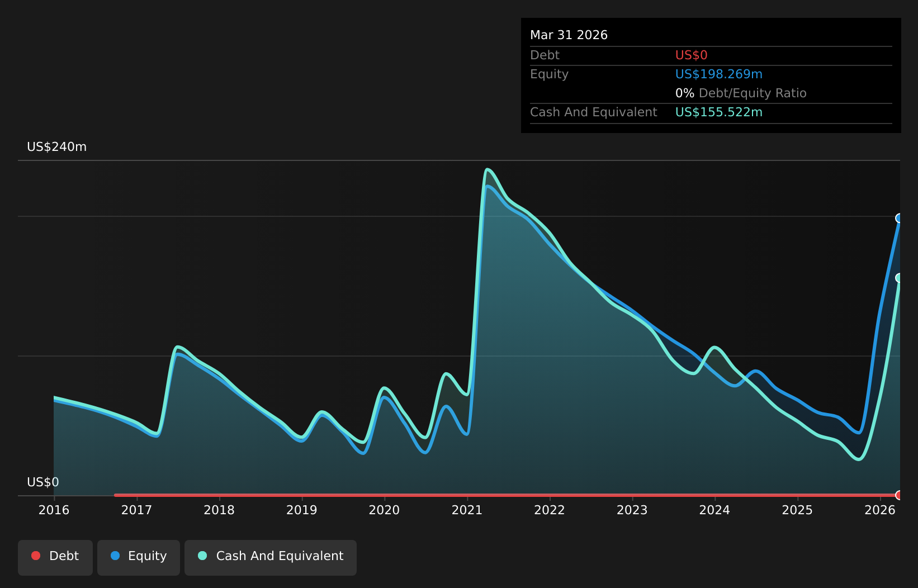918x588 pixels.
Task: Click the Mar 31 2026 tooltip date
Action: point(569,35)
